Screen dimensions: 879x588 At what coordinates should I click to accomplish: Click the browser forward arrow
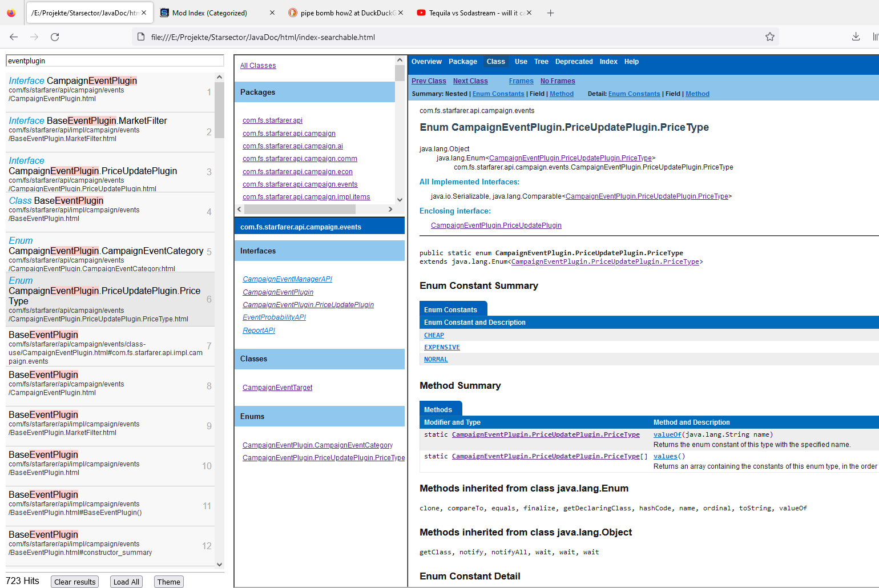click(34, 37)
